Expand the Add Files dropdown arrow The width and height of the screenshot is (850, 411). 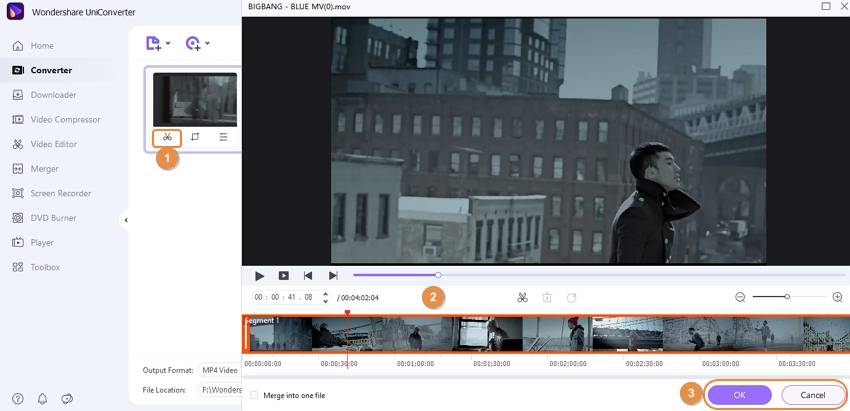[x=168, y=43]
